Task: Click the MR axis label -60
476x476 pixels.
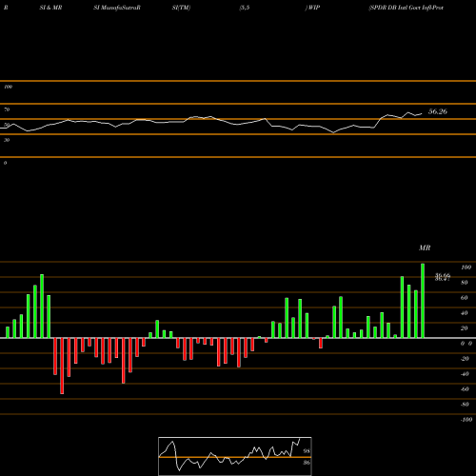Action: pyautogui.click(x=465, y=389)
